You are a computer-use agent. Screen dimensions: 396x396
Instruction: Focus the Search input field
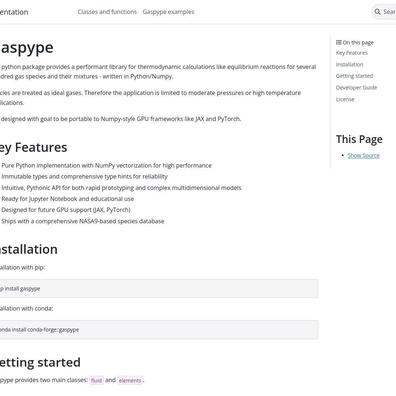[384, 12]
